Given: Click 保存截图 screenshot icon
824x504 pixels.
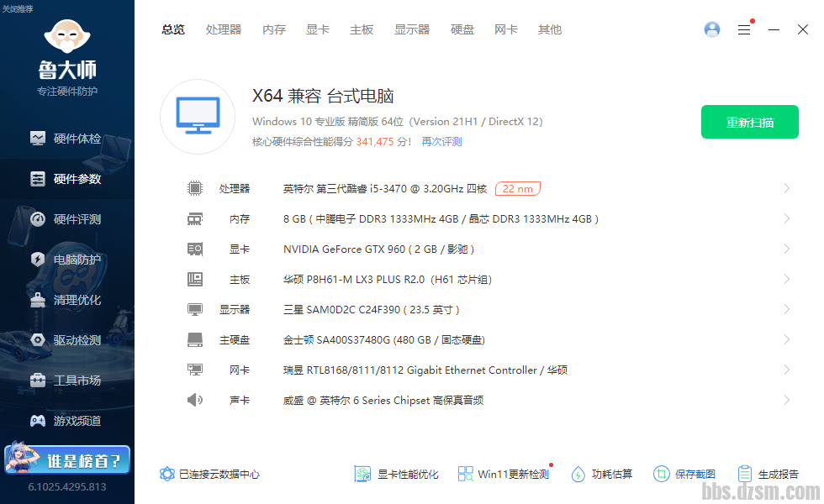Looking at the screenshot, I should (x=661, y=474).
